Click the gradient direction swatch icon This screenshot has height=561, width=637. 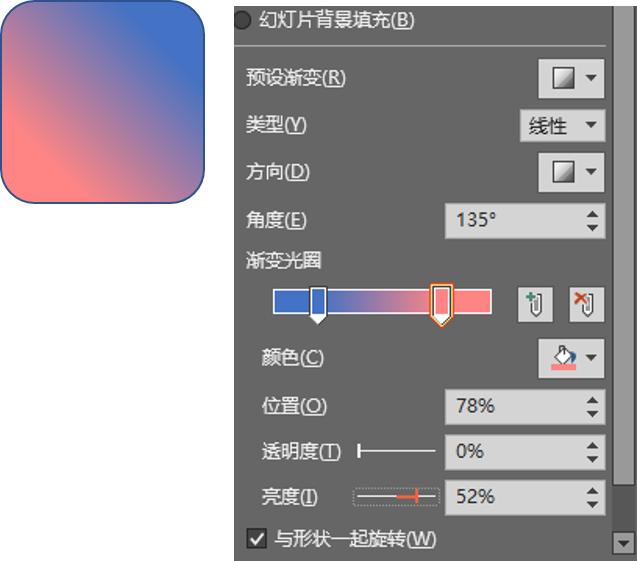tap(564, 172)
